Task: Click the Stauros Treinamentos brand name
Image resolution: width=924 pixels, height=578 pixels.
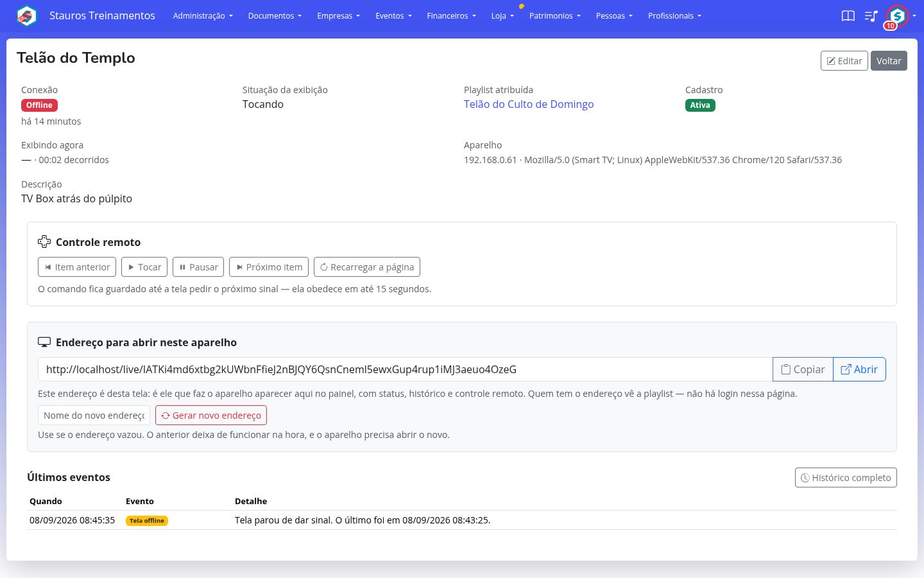Action: [102, 15]
